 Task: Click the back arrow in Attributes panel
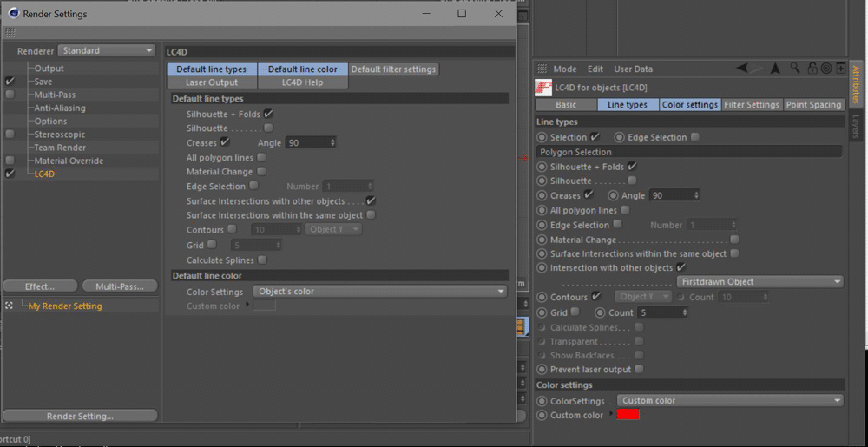(x=742, y=69)
